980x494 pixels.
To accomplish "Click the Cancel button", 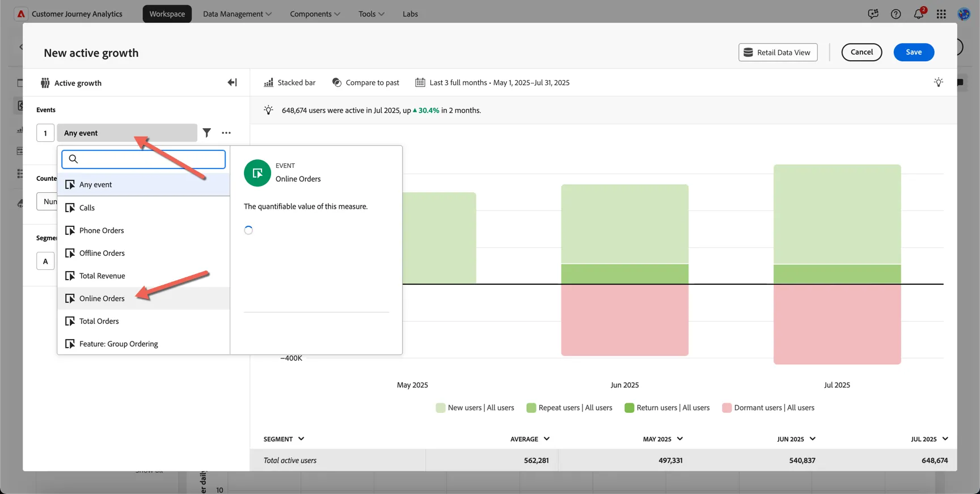I will click(x=861, y=52).
